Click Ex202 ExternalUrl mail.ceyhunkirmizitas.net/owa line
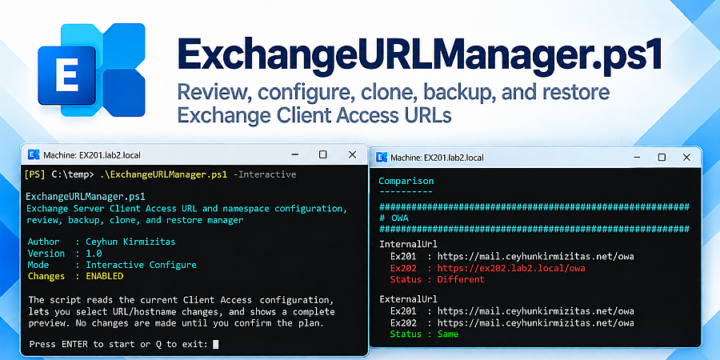The image size is (720, 360). pyautogui.click(x=512, y=323)
